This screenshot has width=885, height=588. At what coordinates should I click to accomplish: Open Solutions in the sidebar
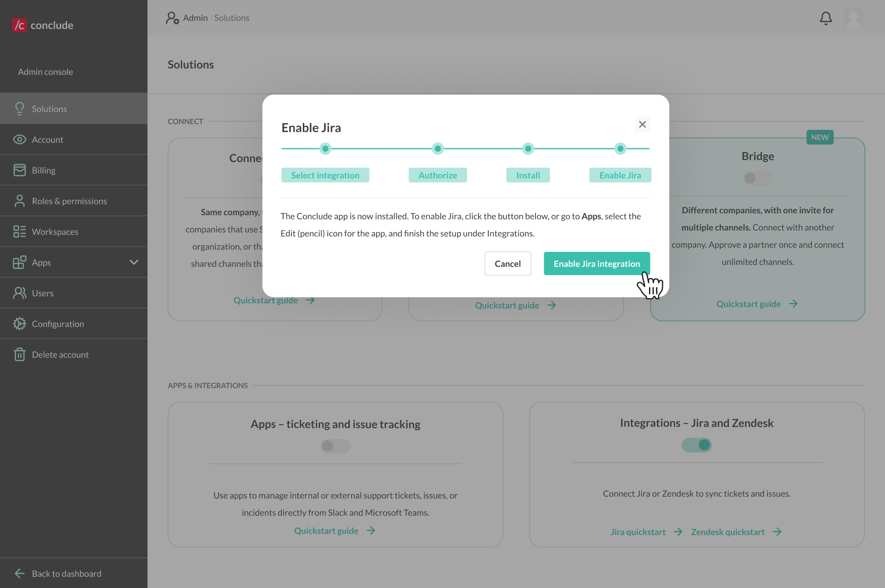(x=74, y=109)
